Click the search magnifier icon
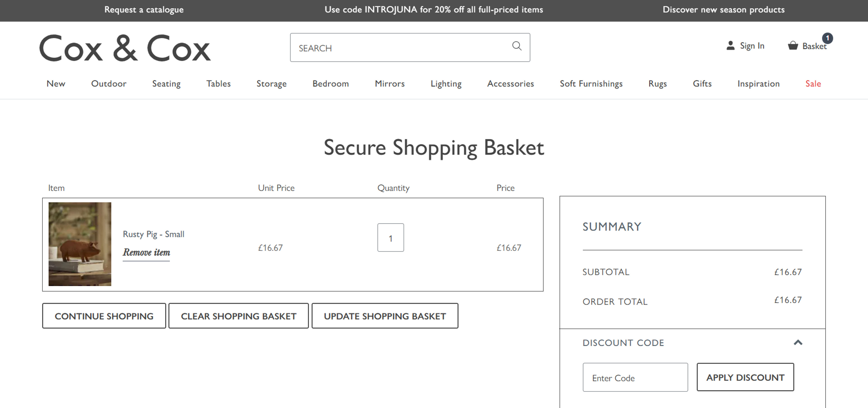 click(x=517, y=46)
